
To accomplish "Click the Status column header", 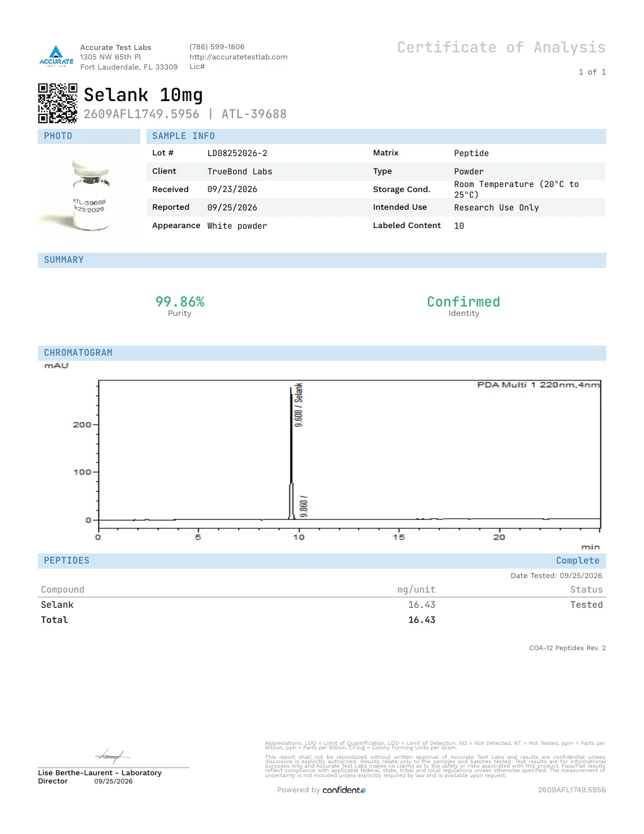I will (x=587, y=590).
